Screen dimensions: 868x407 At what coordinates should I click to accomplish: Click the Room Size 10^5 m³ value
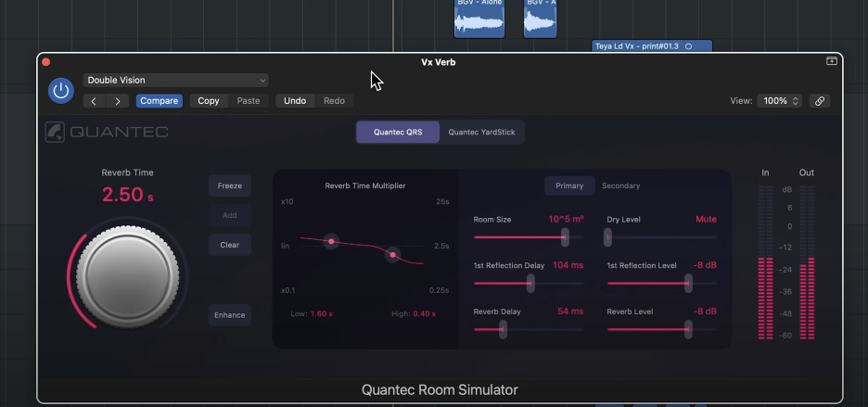[566, 220]
